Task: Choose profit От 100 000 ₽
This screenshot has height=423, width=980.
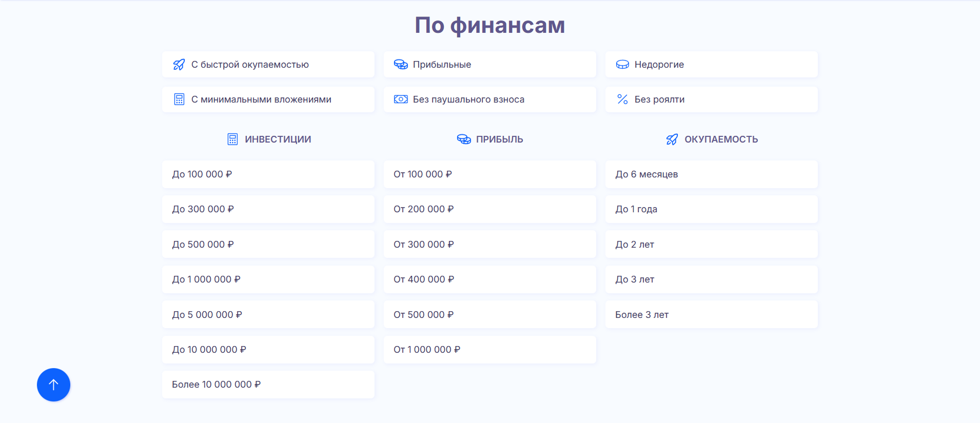Action: click(490, 174)
